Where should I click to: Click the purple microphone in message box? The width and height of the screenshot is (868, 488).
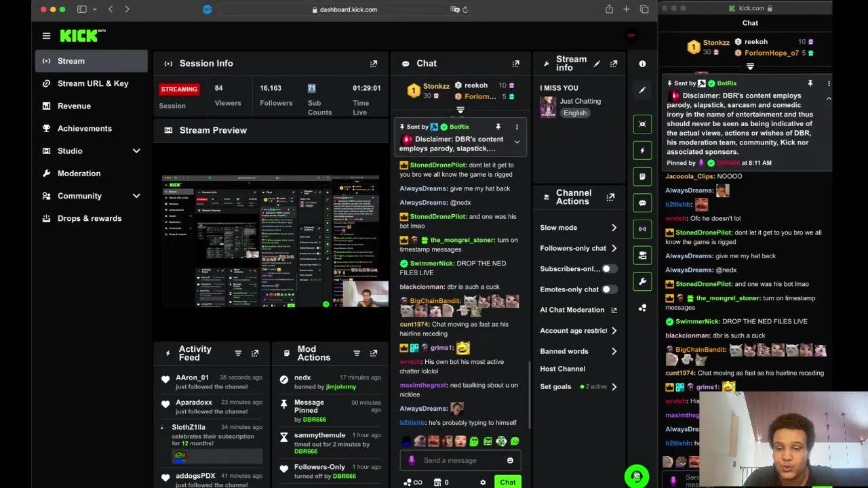click(x=411, y=460)
